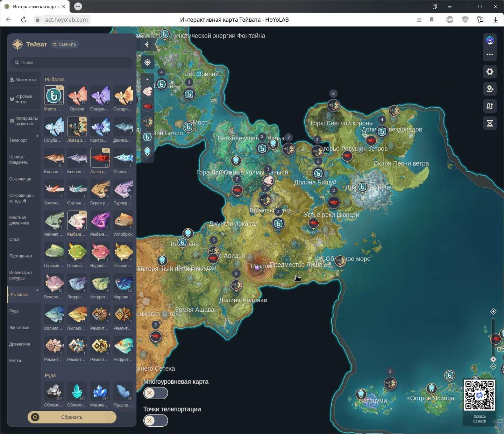Click the Сбросить reset button
Viewport: 504px width, 434px height.
(x=72, y=417)
